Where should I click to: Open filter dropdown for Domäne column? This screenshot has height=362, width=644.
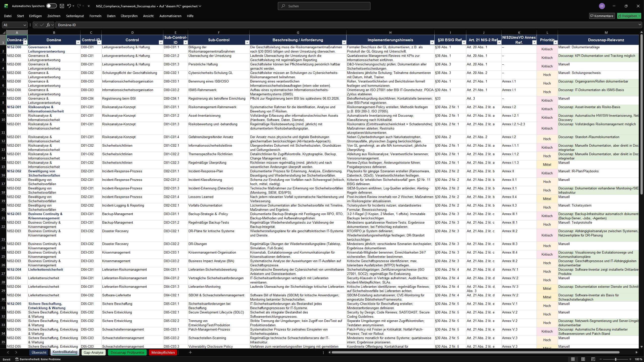pyautogui.click(x=78, y=43)
